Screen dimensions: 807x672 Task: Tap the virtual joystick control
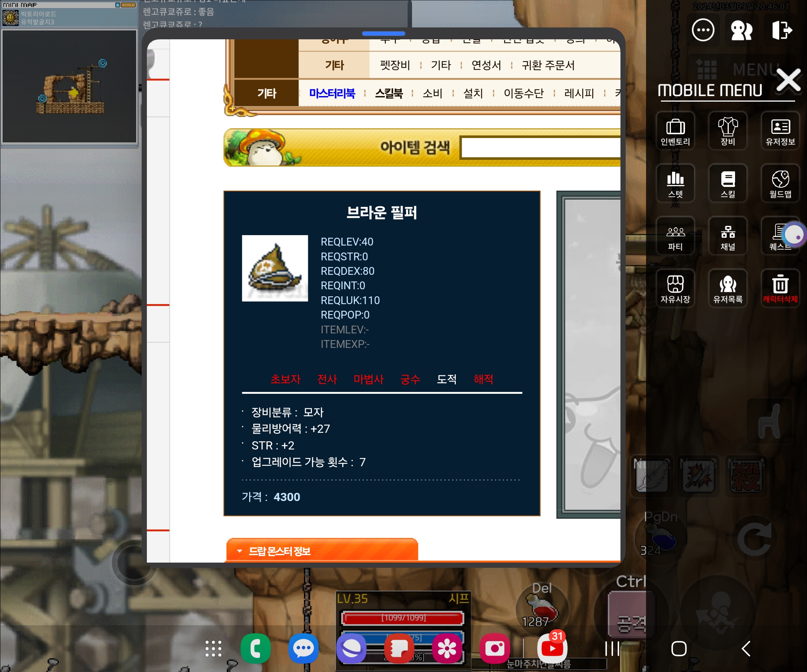pos(134,563)
